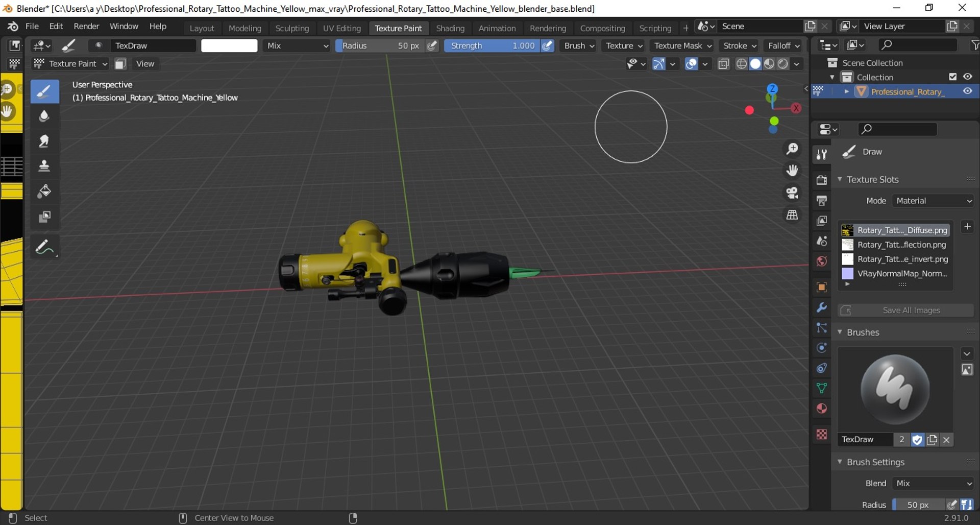This screenshot has width=980, height=525.
Task: Switch to the Shading workspace tab
Action: [x=450, y=28]
